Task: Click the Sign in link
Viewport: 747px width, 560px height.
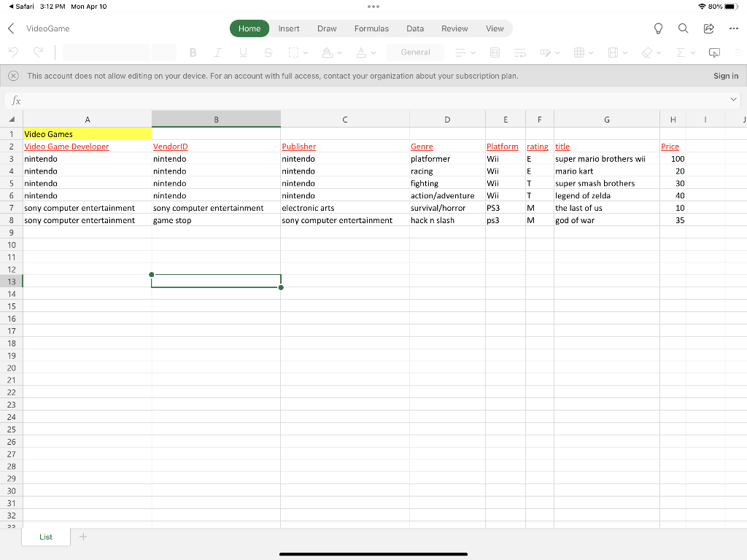Action: (x=725, y=75)
